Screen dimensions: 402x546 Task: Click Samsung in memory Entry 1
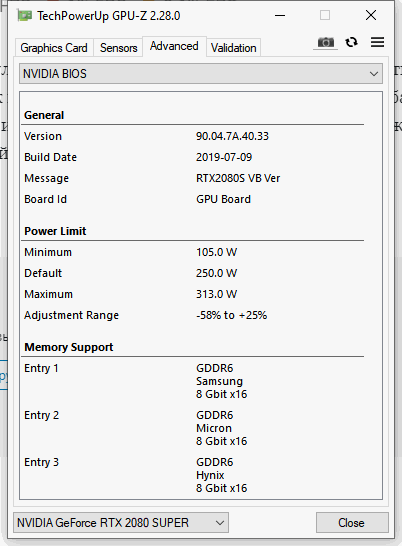tap(219, 381)
